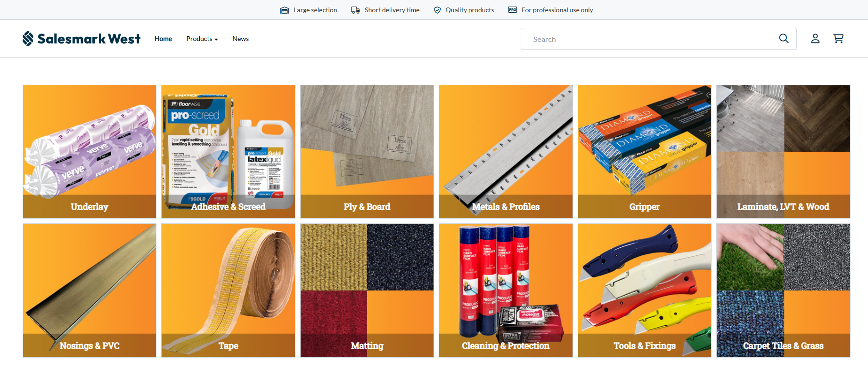
Task: Click the Large selection warehouse icon
Action: point(285,10)
